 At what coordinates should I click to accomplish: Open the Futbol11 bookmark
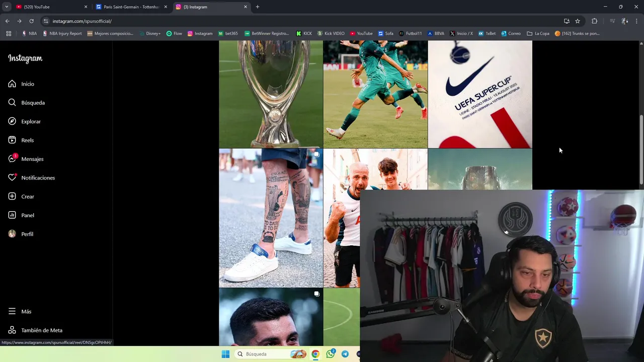tap(410, 34)
